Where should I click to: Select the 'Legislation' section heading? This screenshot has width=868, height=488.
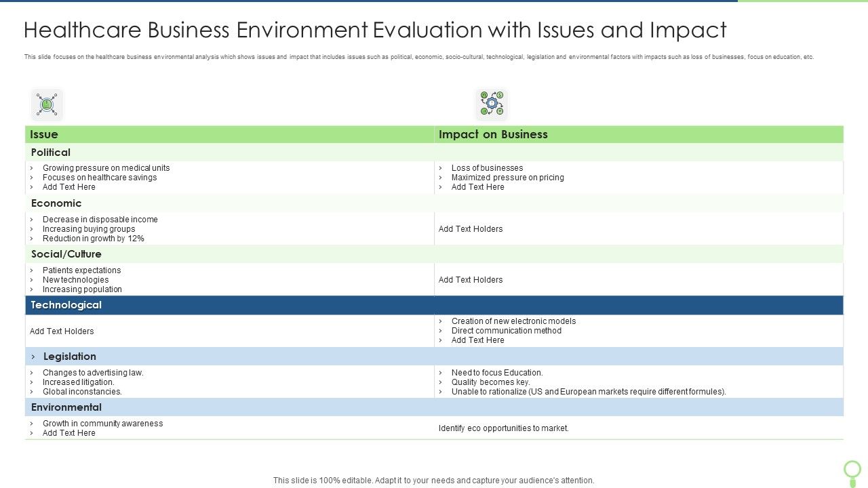[70, 357]
